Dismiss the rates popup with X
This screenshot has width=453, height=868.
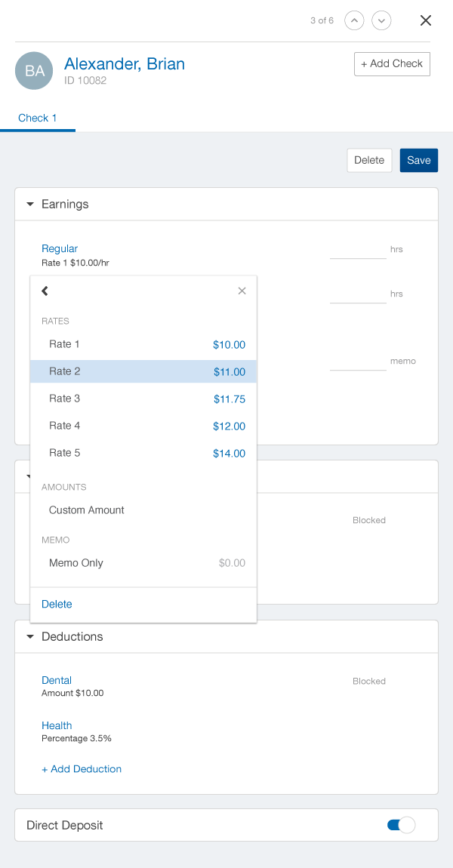242,291
